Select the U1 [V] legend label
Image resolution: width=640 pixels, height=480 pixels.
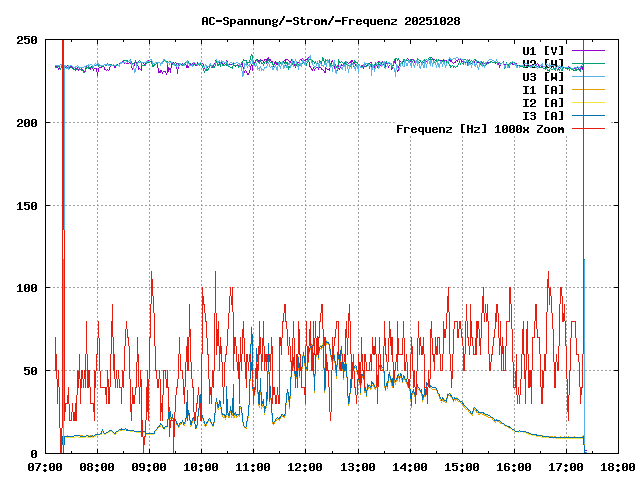pos(543,50)
